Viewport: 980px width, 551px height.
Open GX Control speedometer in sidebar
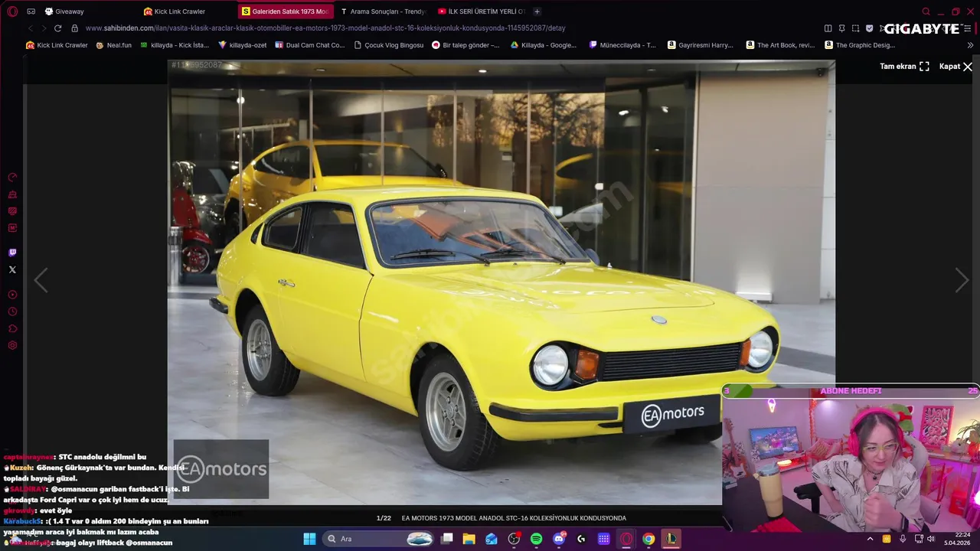[12, 177]
